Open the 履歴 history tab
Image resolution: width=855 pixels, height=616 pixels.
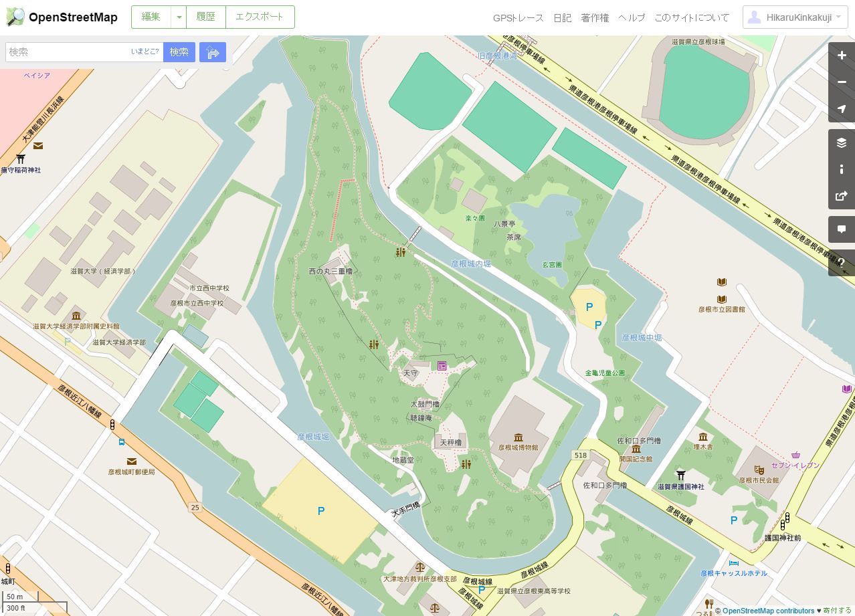pos(206,17)
